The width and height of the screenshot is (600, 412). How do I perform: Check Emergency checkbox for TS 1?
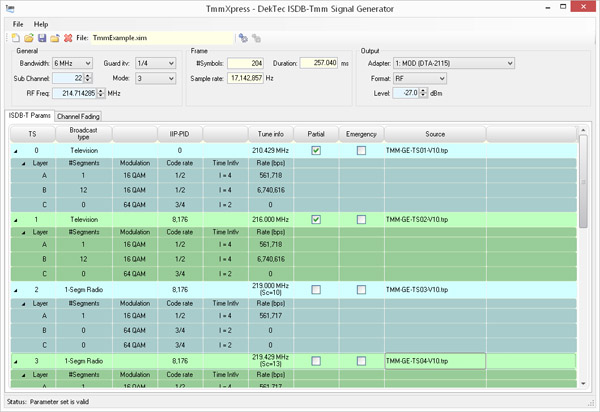[x=361, y=220]
